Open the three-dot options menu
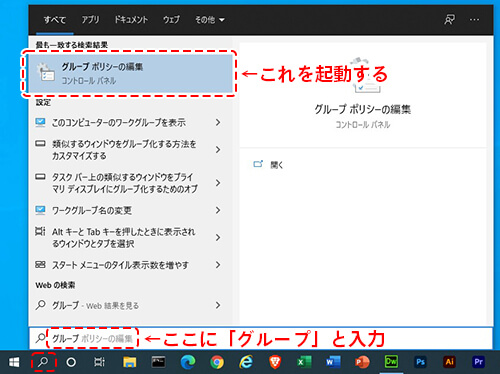 (474, 20)
